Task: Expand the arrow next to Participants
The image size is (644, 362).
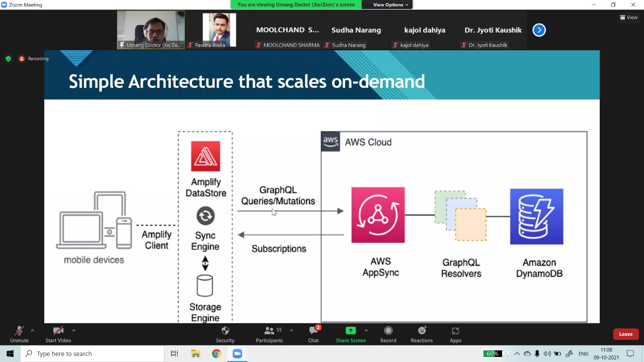Action: click(x=291, y=330)
